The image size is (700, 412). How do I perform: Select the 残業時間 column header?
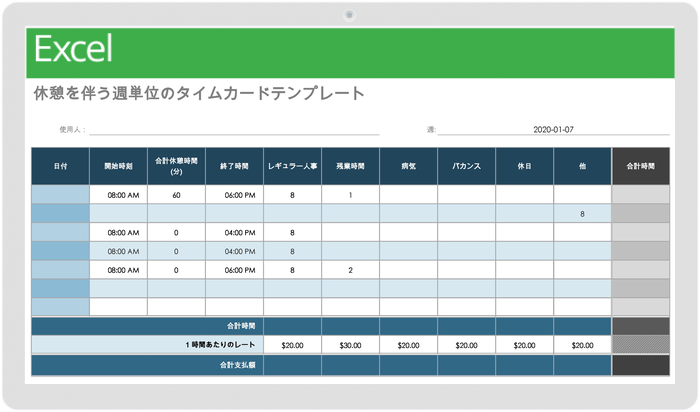click(x=350, y=166)
